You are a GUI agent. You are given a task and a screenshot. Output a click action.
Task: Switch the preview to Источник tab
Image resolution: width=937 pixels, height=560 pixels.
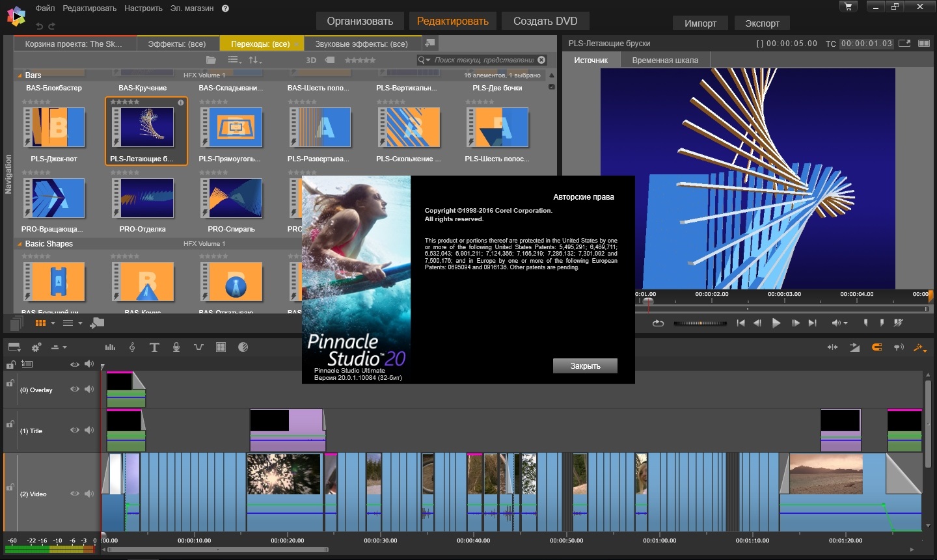click(x=591, y=60)
